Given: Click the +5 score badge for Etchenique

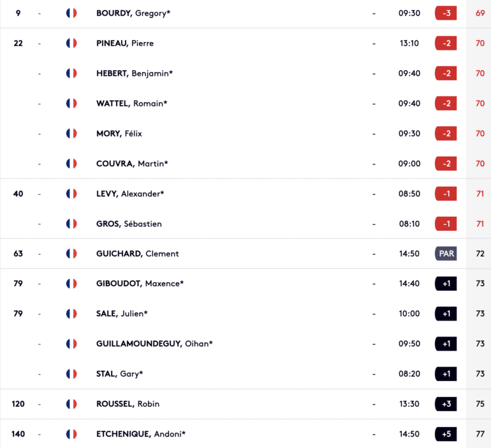Looking at the screenshot, I should (x=446, y=434).
